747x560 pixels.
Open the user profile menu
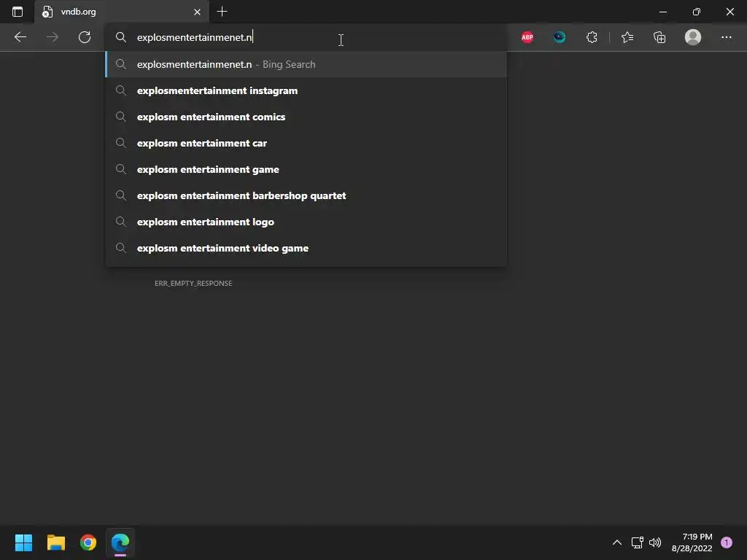point(693,37)
